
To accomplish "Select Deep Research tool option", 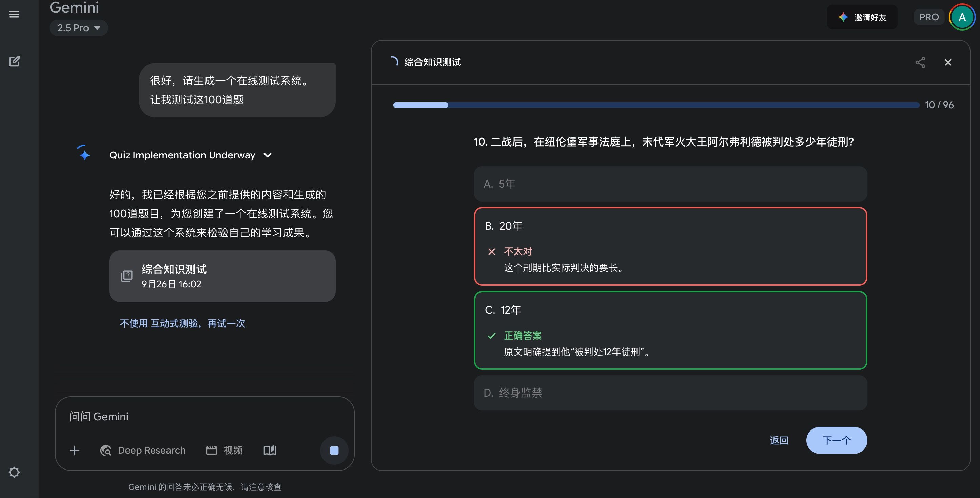I will click(x=143, y=451).
